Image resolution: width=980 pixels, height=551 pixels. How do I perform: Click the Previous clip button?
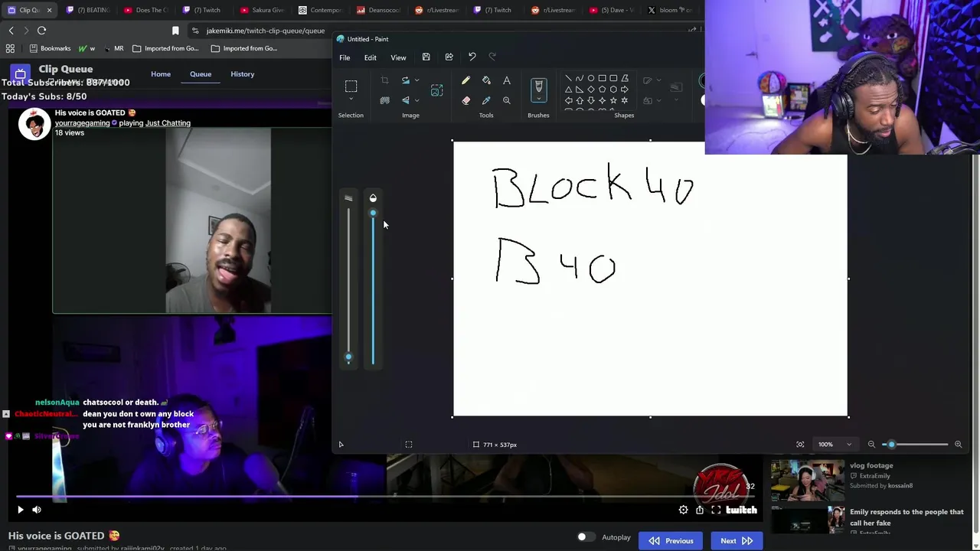671,541
